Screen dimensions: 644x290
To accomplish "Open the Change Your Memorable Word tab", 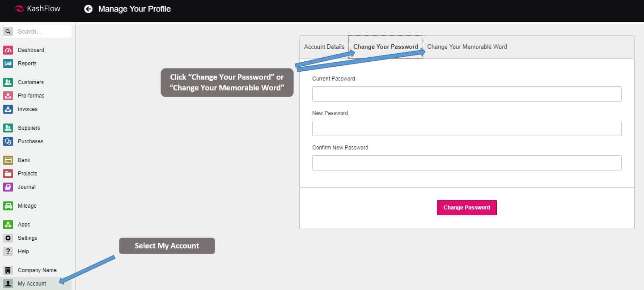I will click(467, 47).
